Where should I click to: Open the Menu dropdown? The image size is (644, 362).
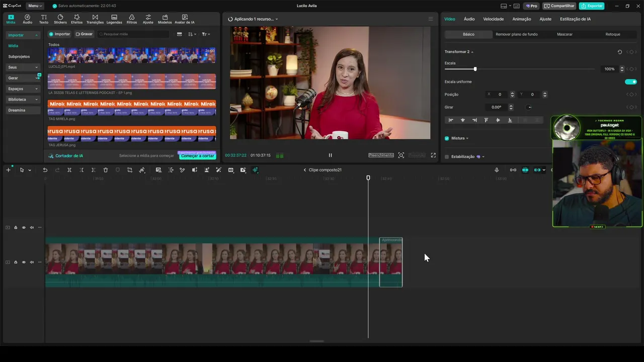35,6
